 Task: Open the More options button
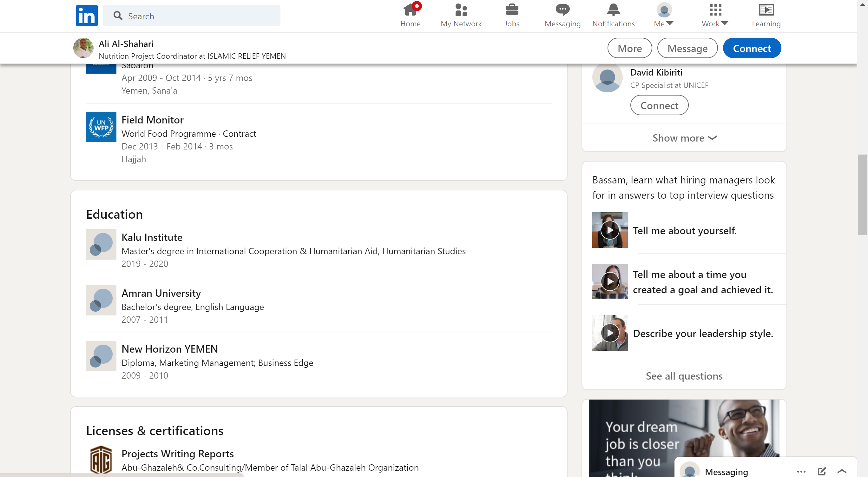pos(629,48)
